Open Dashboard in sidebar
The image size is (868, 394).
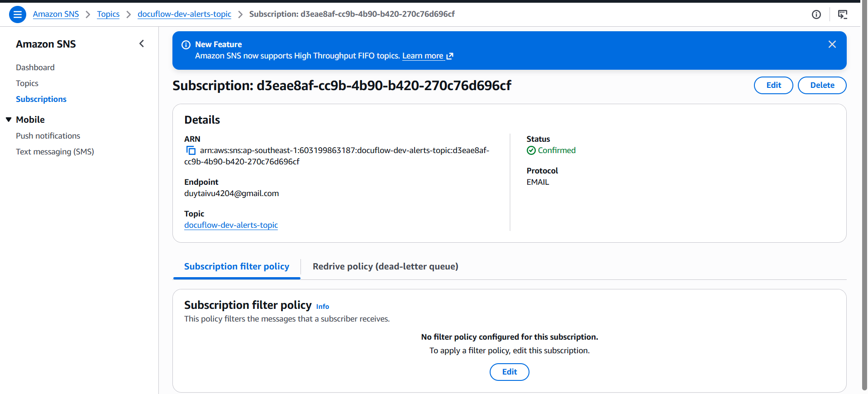pyautogui.click(x=35, y=67)
